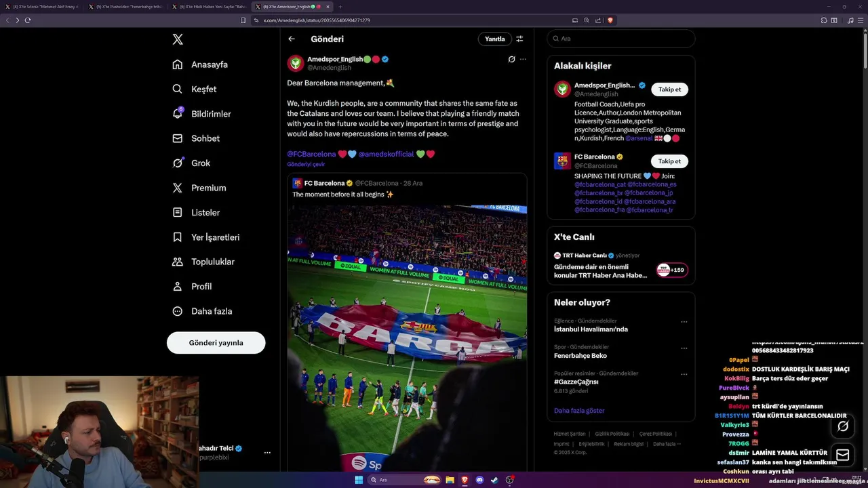
Task: Open @FCBarcelona mention in post text
Action: coord(311,154)
